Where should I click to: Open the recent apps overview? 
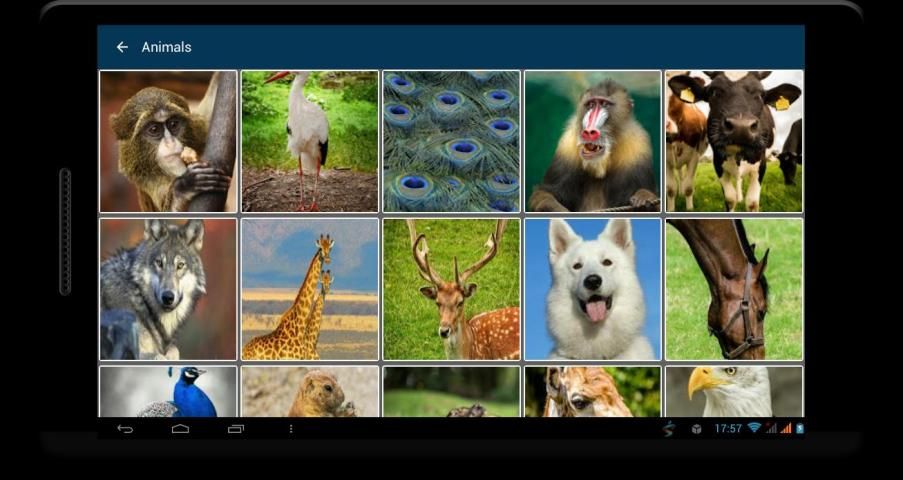236,429
